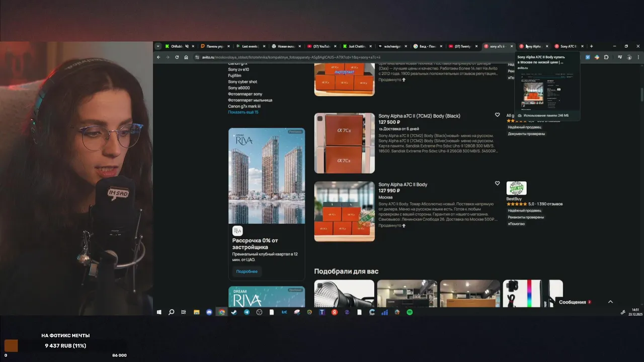
Task: Open Spotify from taskbar
Action: [x=410, y=312]
